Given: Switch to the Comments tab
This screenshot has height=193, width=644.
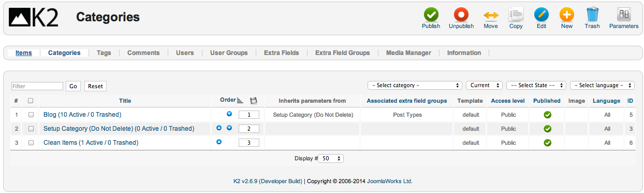Looking at the screenshot, I should pyautogui.click(x=143, y=53).
